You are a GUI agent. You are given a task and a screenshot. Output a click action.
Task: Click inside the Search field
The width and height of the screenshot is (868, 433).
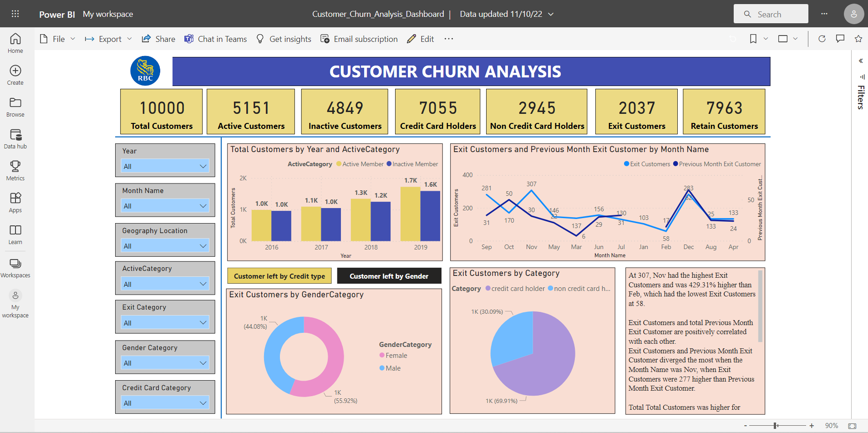tap(771, 14)
